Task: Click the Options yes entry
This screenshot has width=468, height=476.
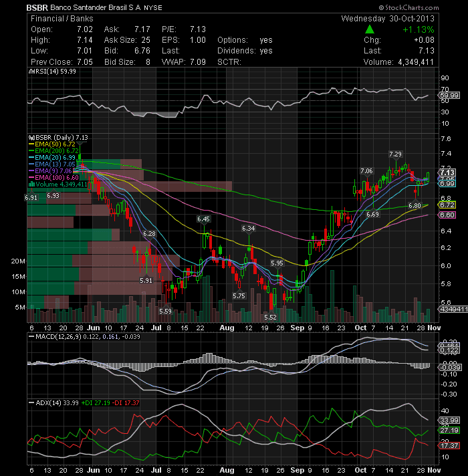Action: [245, 40]
